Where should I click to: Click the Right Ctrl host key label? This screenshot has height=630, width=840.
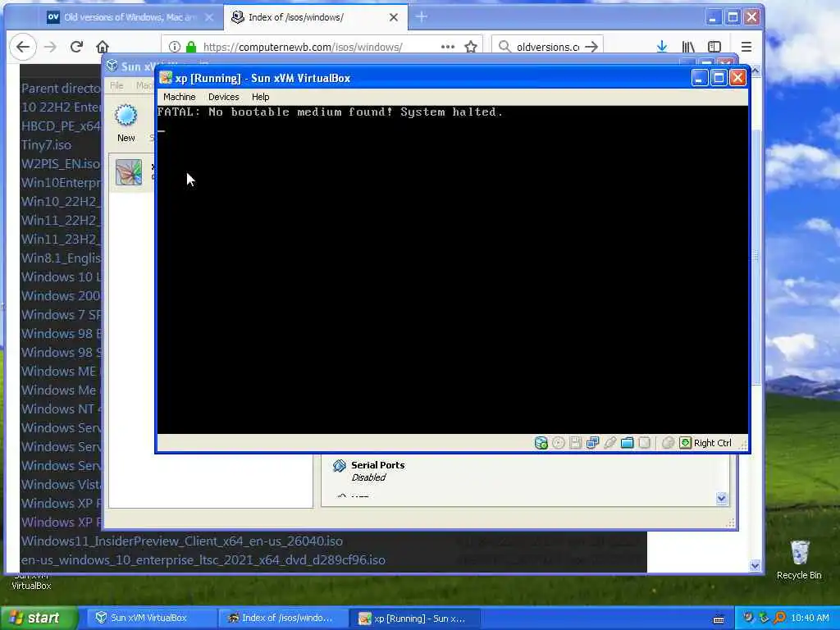[713, 443]
